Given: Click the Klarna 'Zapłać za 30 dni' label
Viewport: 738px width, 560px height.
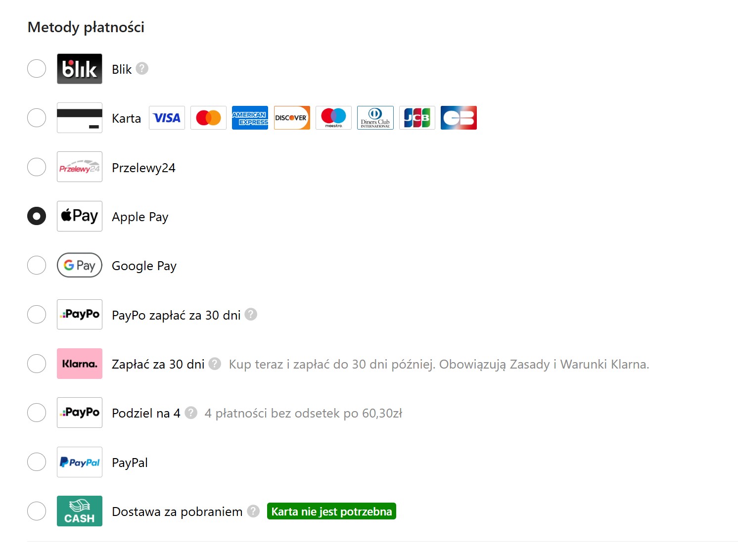Looking at the screenshot, I should pyautogui.click(x=158, y=364).
